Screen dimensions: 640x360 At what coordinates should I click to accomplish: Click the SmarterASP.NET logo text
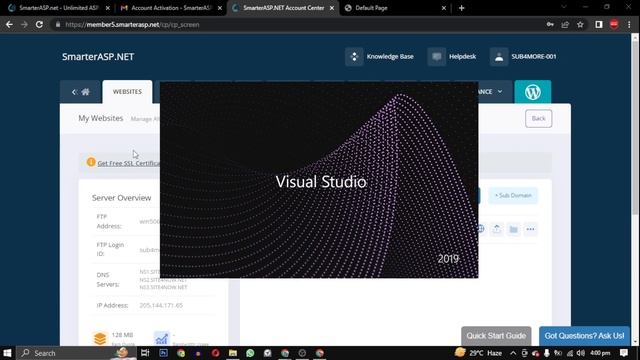coord(98,57)
